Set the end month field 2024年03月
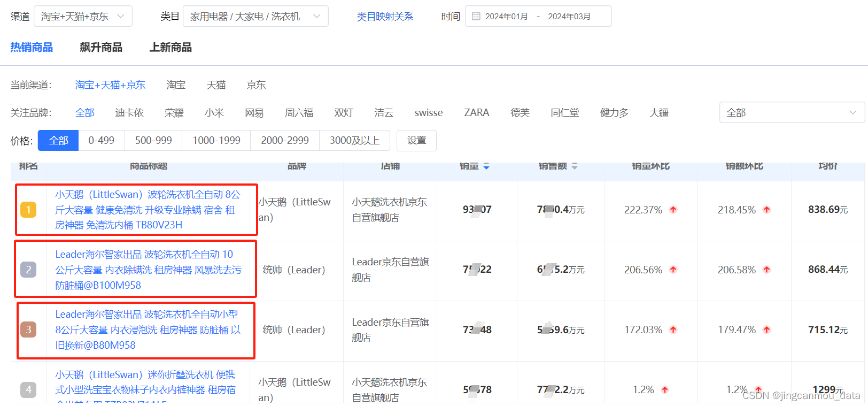 point(569,17)
